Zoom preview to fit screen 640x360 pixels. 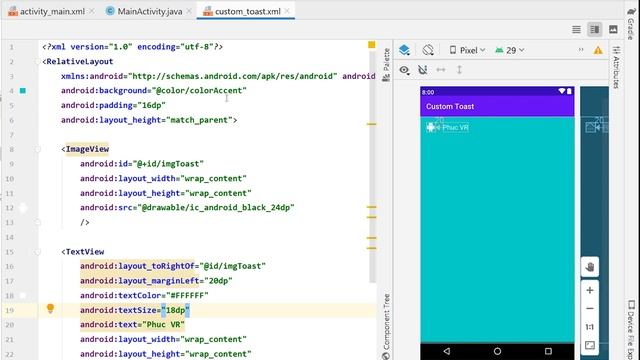(x=590, y=345)
